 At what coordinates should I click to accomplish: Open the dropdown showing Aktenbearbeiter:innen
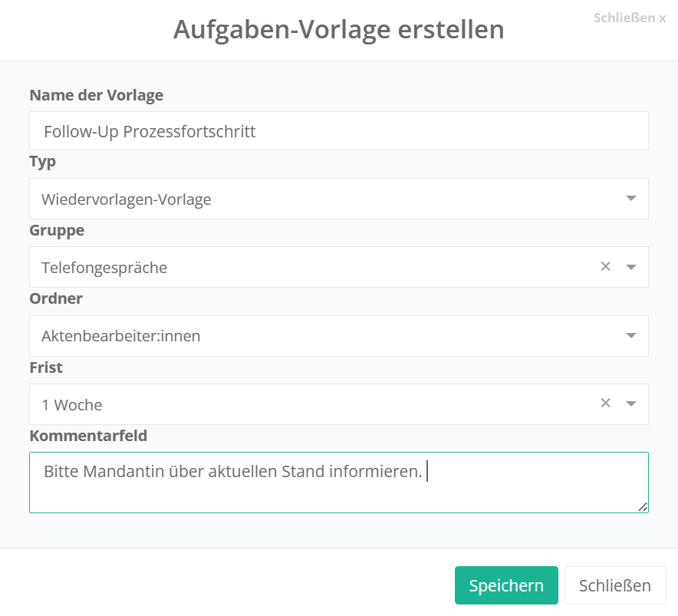322,335
